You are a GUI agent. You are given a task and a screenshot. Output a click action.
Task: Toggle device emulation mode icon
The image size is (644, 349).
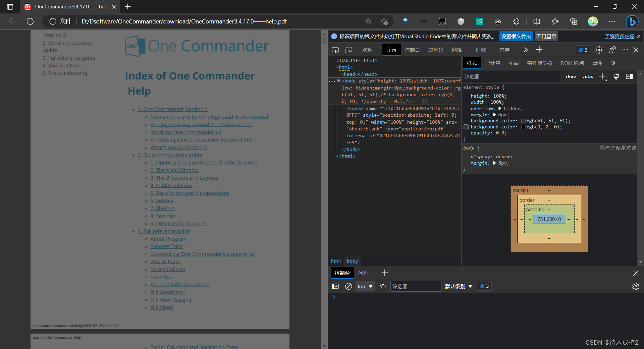[349, 50]
